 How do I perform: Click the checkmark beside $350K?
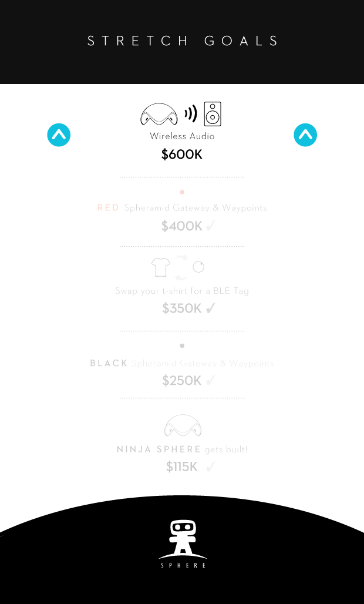pyautogui.click(x=210, y=308)
